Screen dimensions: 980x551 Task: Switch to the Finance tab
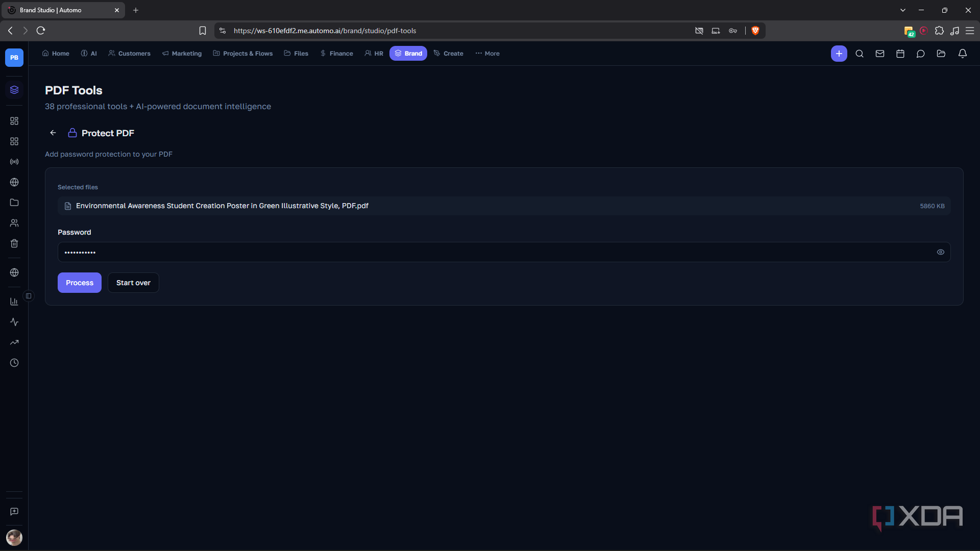tap(336, 54)
